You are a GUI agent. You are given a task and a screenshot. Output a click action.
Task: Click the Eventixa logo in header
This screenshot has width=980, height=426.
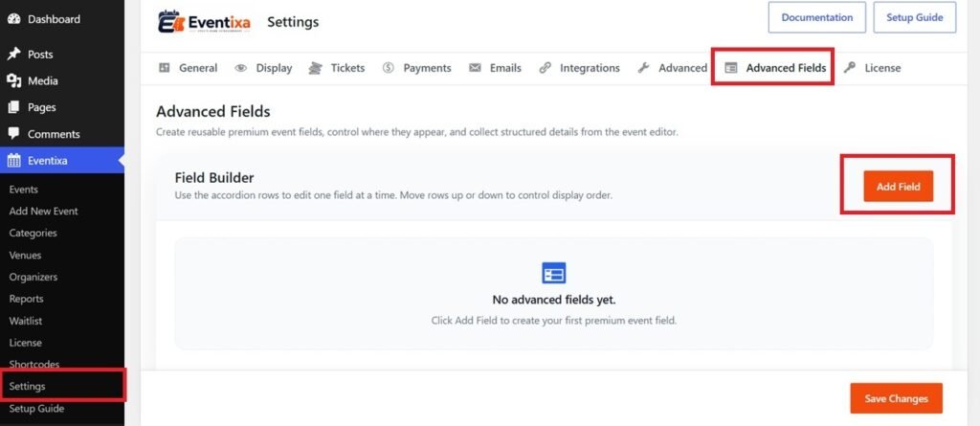(205, 22)
